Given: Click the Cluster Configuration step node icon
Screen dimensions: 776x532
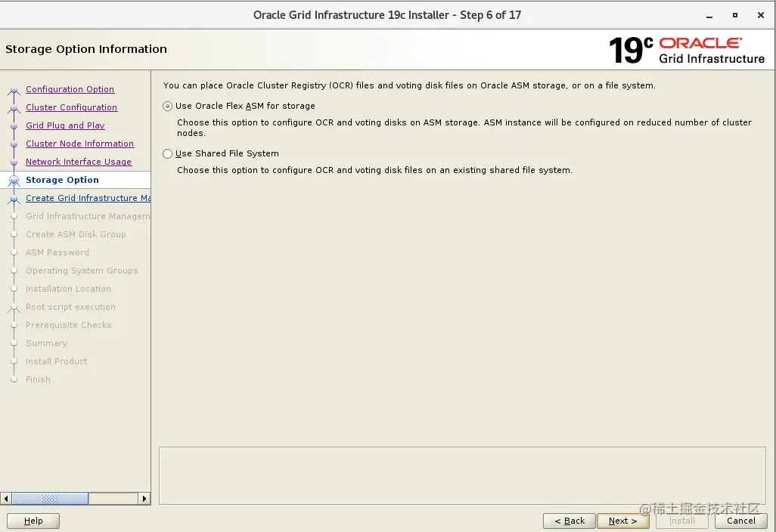Looking at the screenshot, I should (x=14, y=108).
